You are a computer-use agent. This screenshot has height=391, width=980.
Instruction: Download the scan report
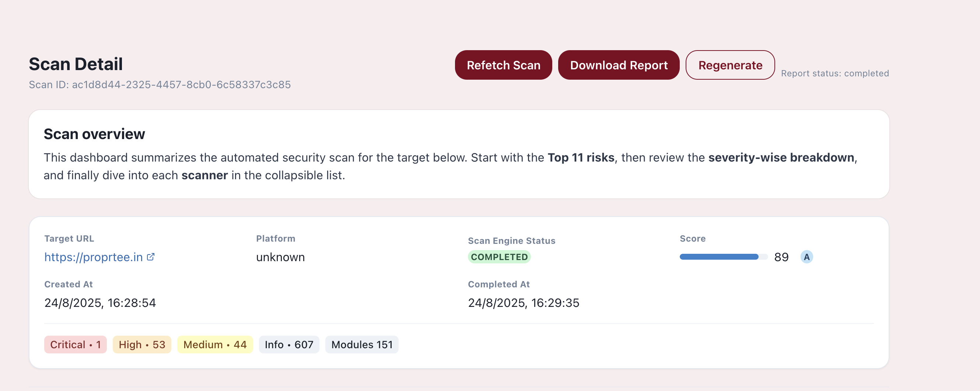[618, 65]
